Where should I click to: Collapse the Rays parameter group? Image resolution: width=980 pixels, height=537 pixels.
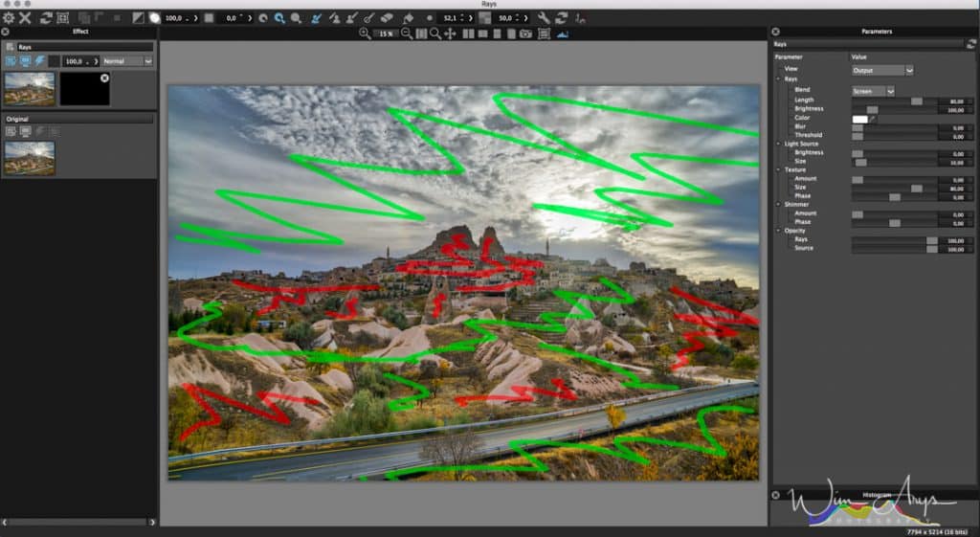(779, 79)
